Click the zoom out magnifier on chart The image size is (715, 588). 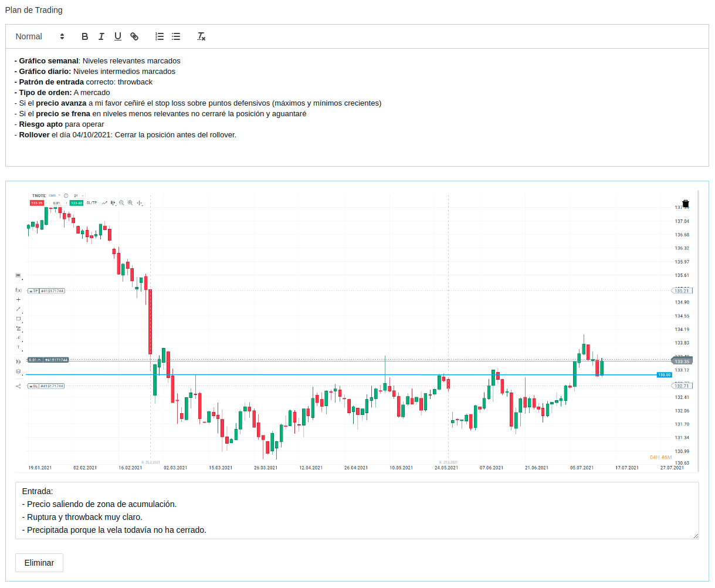[x=121, y=203]
